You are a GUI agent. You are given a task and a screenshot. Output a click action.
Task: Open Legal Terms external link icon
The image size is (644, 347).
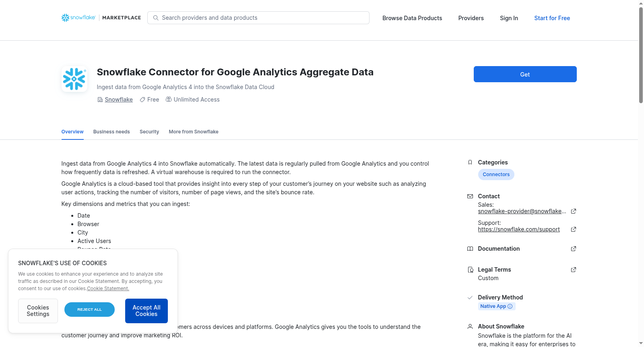574,270
